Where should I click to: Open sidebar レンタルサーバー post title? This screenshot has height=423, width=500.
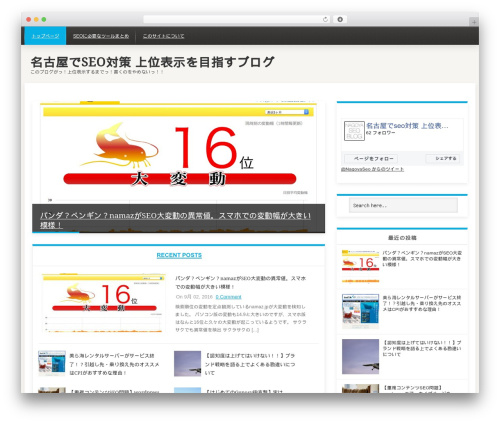pyautogui.click(x=422, y=303)
